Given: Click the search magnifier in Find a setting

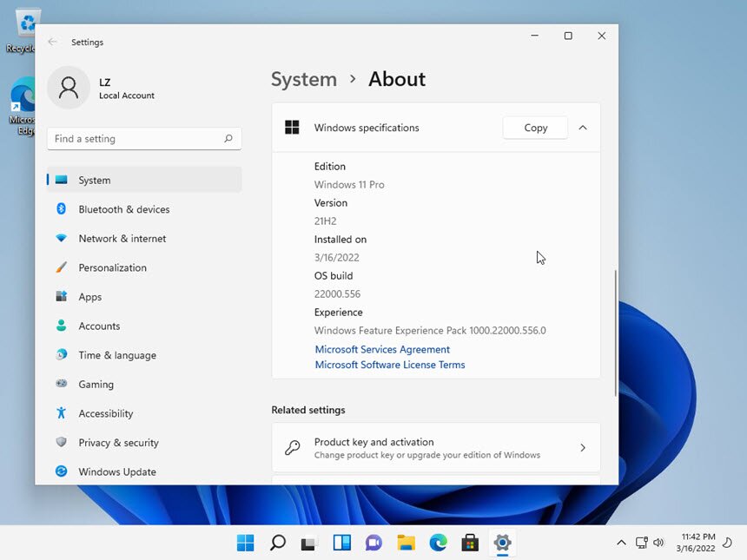Looking at the screenshot, I should tap(228, 138).
